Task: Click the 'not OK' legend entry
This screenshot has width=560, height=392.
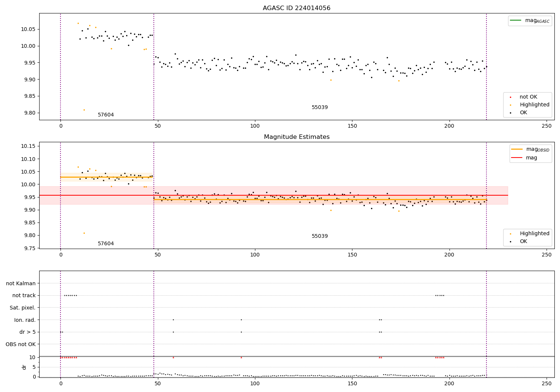Action: 528,97
